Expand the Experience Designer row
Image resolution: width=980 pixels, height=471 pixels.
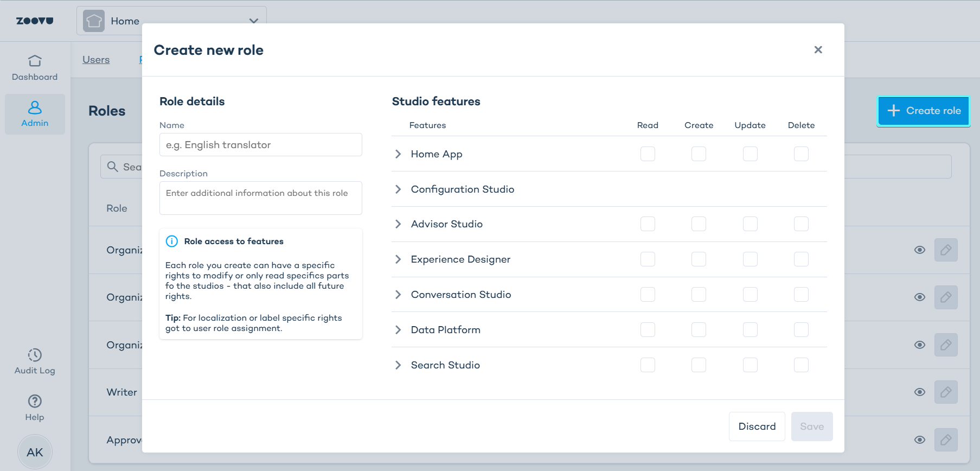pyautogui.click(x=398, y=259)
